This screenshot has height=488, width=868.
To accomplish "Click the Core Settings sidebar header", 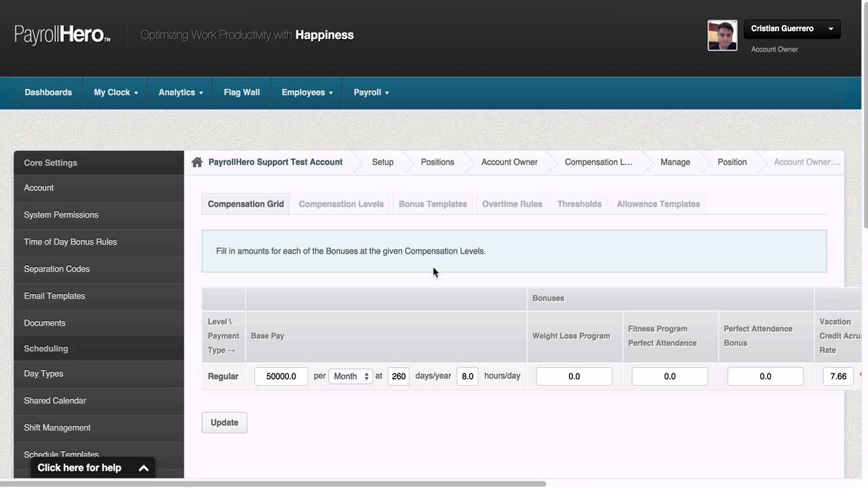I will point(98,163).
